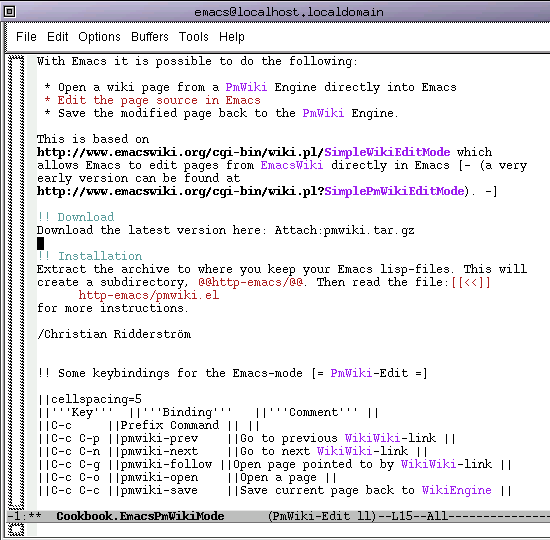Click WikiWiki link in pmwiki-prev row
Image resolution: width=550 pixels, height=540 pixels.
(x=373, y=438)
